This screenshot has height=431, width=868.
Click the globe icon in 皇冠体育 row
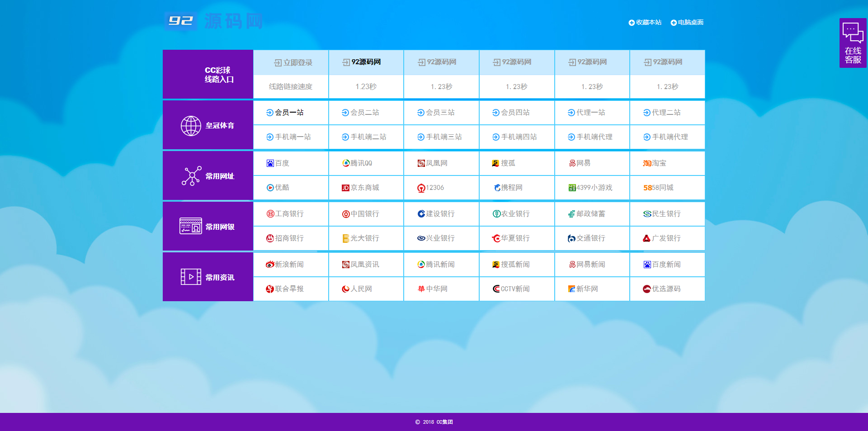click(191, 126)
